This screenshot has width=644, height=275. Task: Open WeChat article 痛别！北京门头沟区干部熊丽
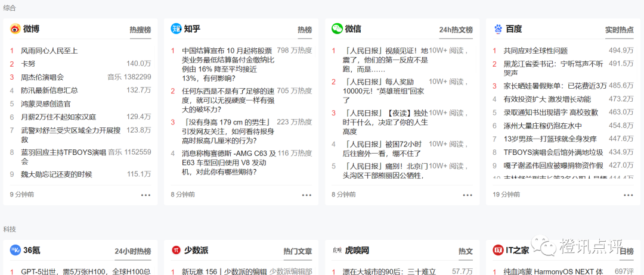(x=385, y=170)
